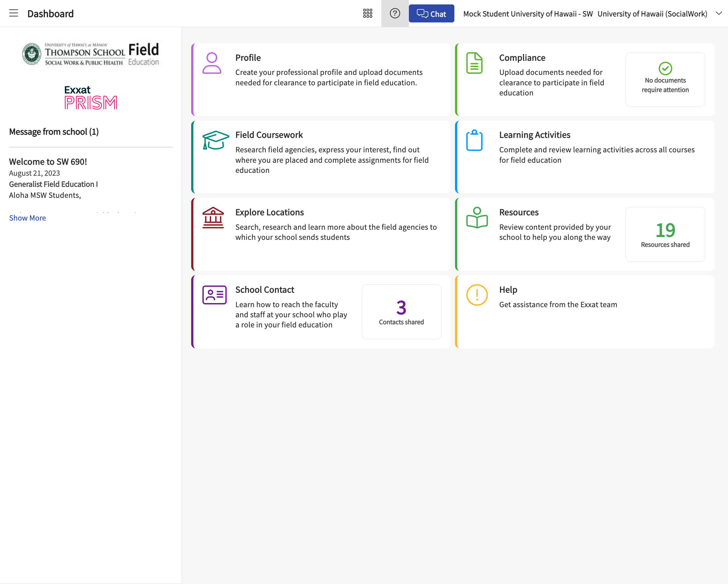Click the Profile person icon

(212, 63)
